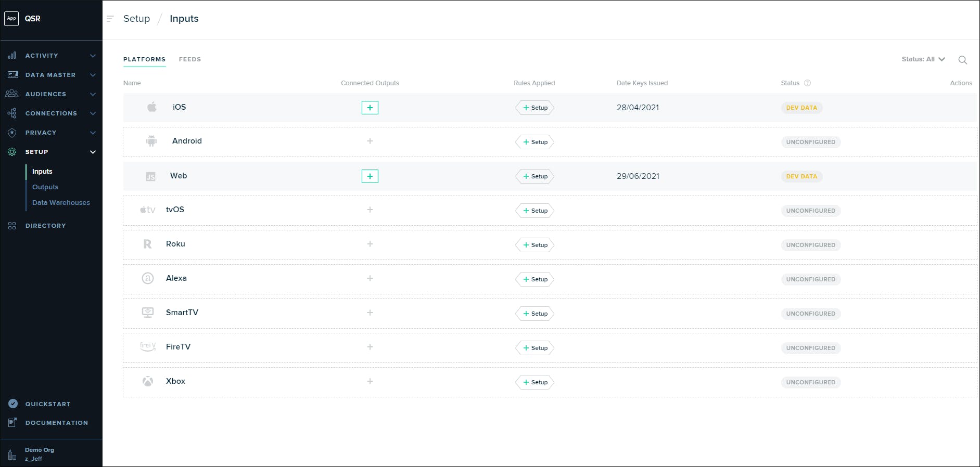Open the Quickstart link

48,404
